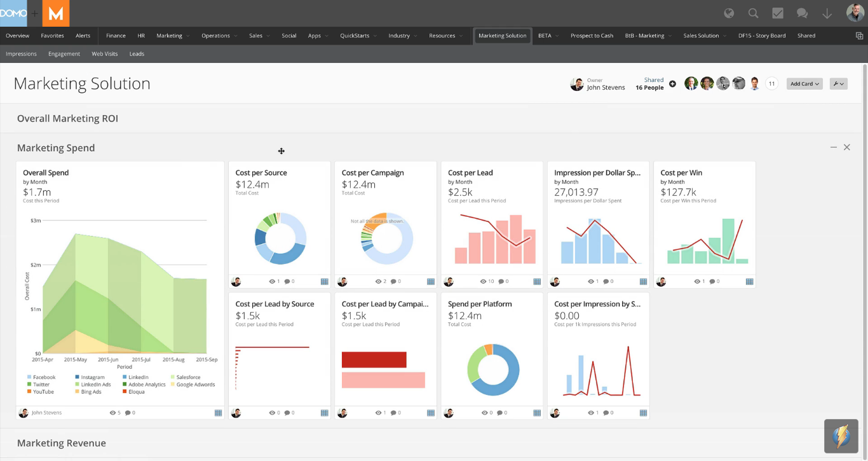Click the lightning bolt assistant button

[x=841, y=436]
